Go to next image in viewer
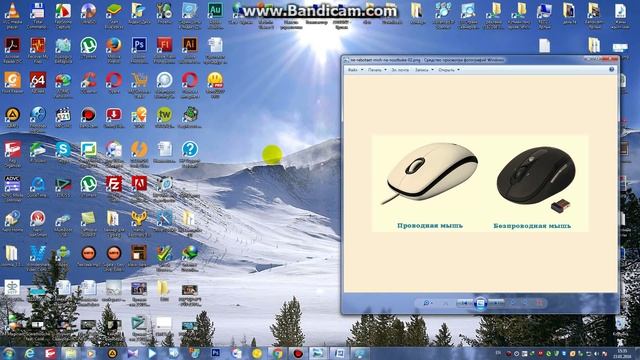Screen dimensions: 640x360 pyautogui.click(x=496, y=303)
